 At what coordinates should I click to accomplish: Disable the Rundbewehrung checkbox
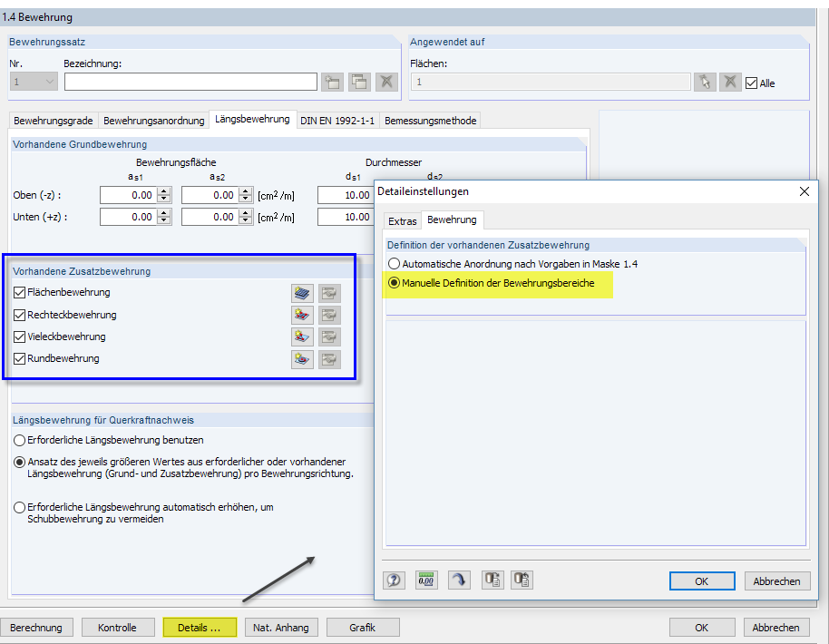click(19, 358)
